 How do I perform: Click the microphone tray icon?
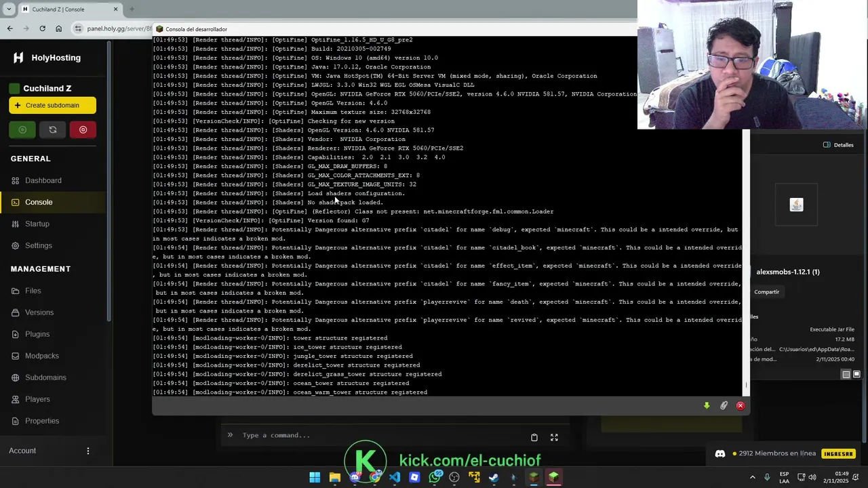[767, 477]
